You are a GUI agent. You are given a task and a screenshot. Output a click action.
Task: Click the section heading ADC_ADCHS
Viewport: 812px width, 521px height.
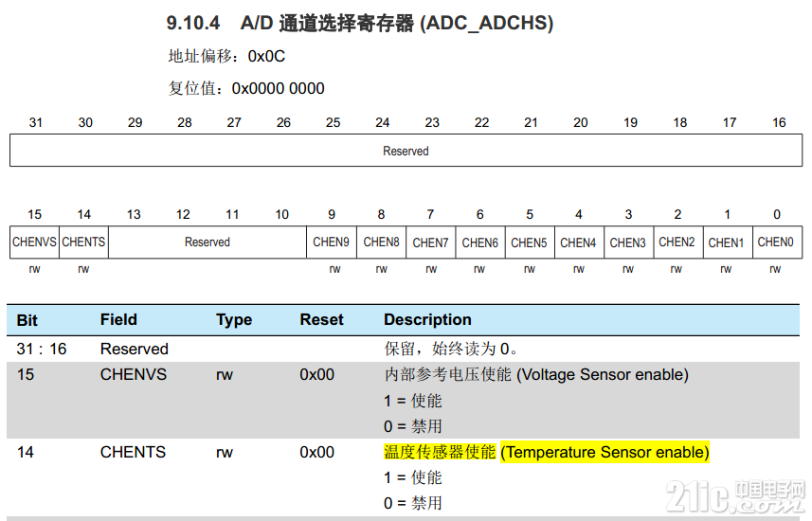point(360,23)
